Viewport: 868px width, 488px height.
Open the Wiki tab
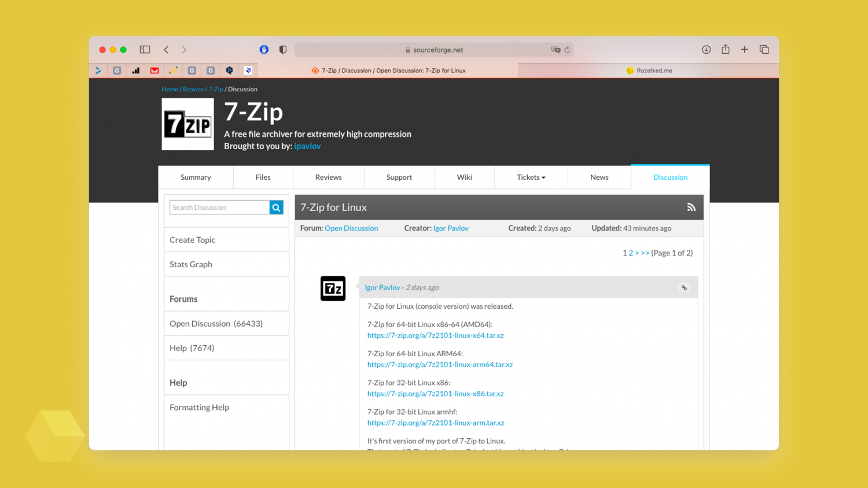click(465, 178)
